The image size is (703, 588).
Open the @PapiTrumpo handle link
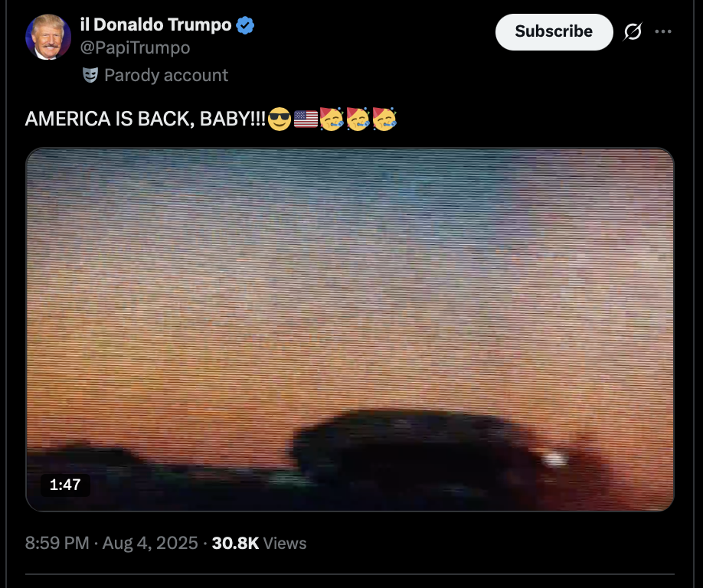pos(135,47)
